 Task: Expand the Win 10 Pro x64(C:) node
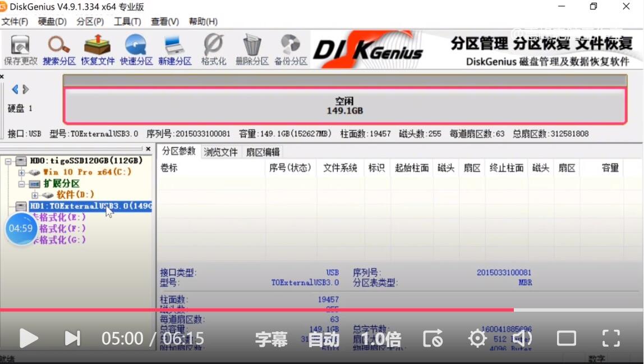click(x=21, y=172)
